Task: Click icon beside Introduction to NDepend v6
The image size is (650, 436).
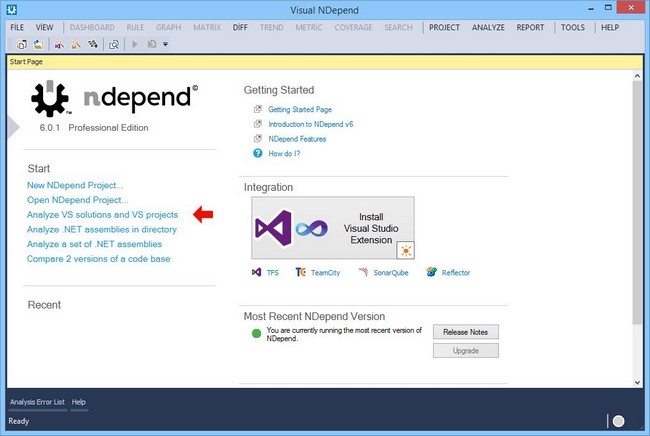Action: (x=258, y=124)
